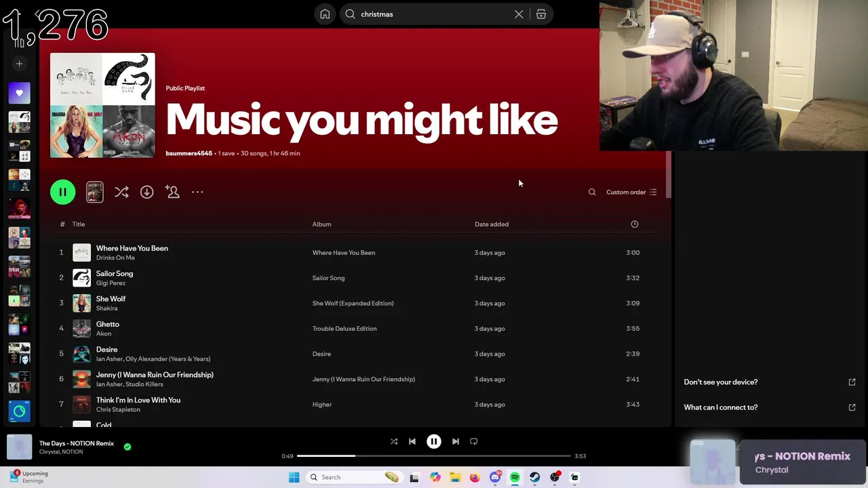Viewport: 868px width, 488px height.
Task: Open Copilot from the taskbar
Action: 435,477
